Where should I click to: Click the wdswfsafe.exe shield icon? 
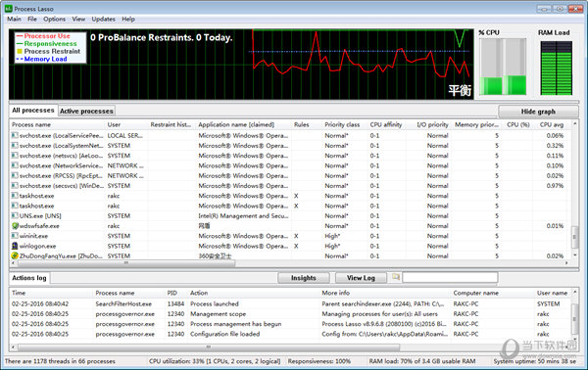(15, 226)
